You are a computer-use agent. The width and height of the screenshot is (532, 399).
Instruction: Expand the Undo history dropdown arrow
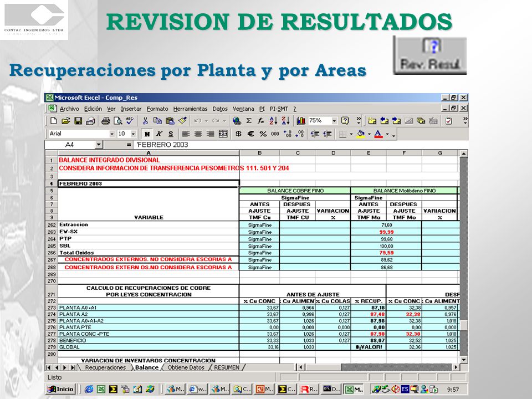(x=206, y=121)
